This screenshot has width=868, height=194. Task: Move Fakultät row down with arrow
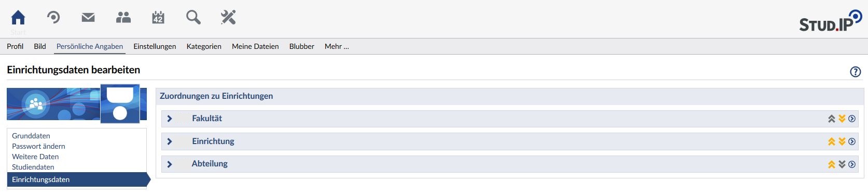(x=842, y=119)
